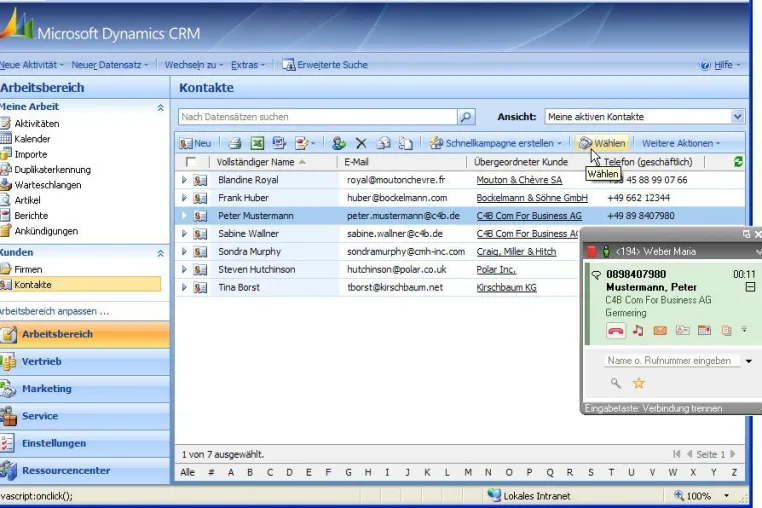This screenshot has height=508, width=762.
Task: Click the Word mail merge icon
Action: pos(279,143)
